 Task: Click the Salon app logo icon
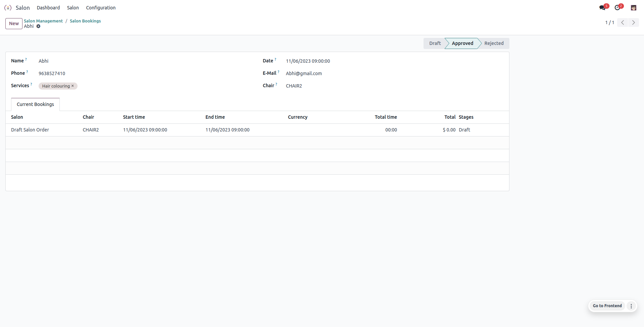tap(8, 8)
